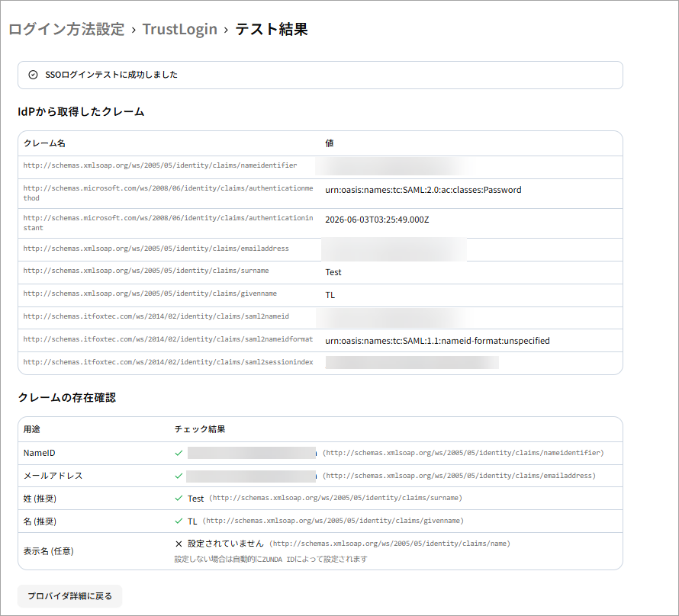
Task: Click the NameID row label
Action: [40, 453]
